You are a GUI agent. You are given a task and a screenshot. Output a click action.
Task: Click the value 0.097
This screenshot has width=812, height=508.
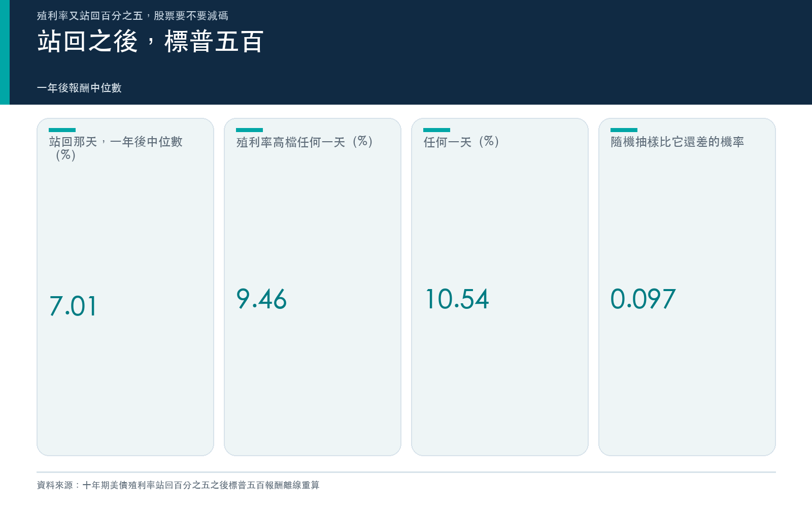coord(643,299)
